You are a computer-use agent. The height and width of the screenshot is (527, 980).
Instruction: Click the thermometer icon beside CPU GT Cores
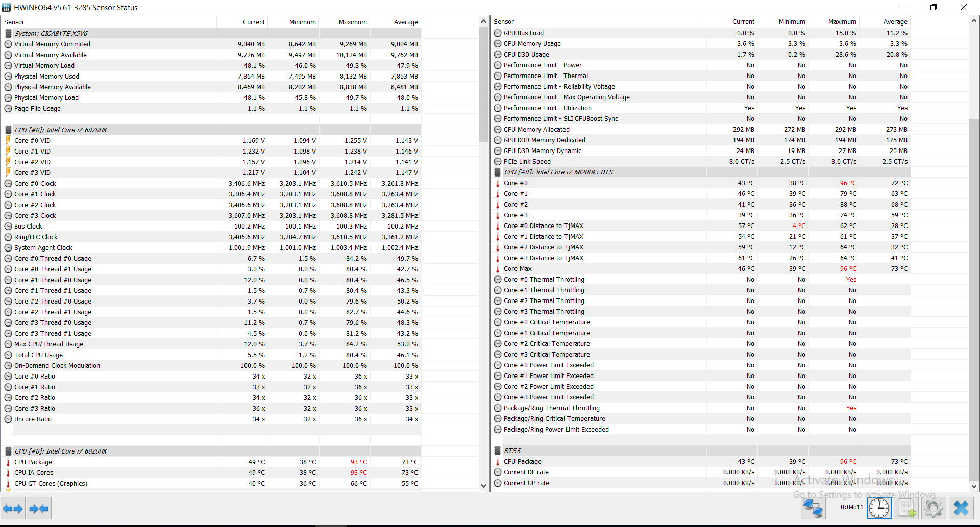click(8, 484)
